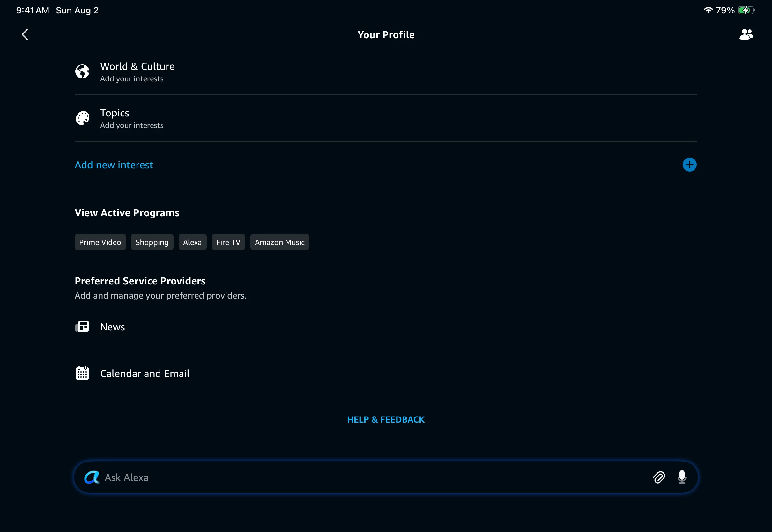Select the Amazon Music program chip

280,242
